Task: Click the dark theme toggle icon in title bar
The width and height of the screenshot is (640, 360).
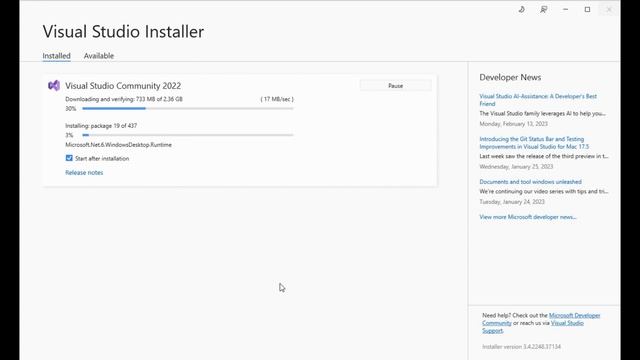Action: point(521,9)
